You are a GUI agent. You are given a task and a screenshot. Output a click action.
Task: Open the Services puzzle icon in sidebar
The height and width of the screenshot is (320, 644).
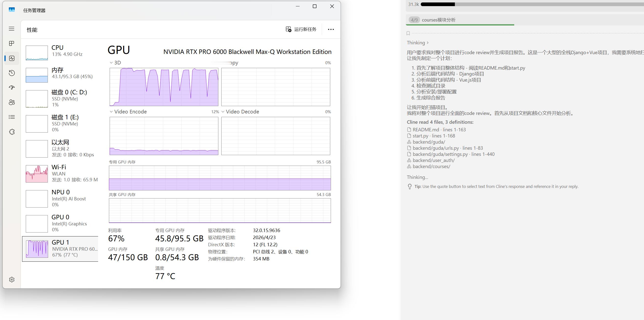(12, 132)
